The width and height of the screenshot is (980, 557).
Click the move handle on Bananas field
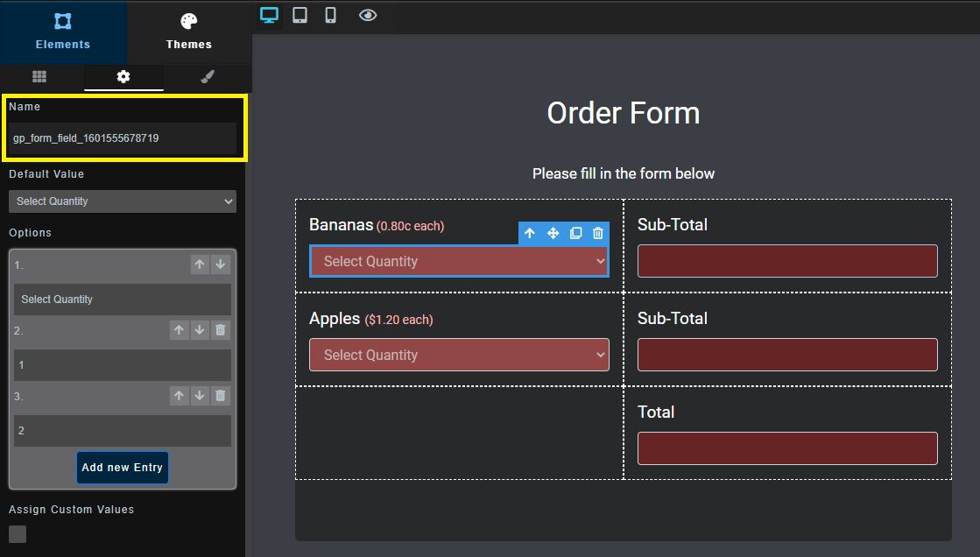[x=553, y=233]
